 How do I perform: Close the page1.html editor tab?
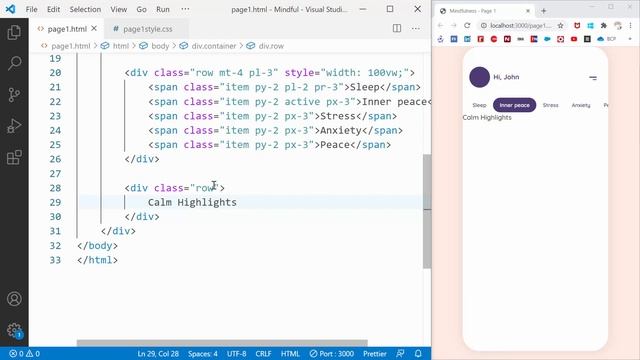(94, 29)
